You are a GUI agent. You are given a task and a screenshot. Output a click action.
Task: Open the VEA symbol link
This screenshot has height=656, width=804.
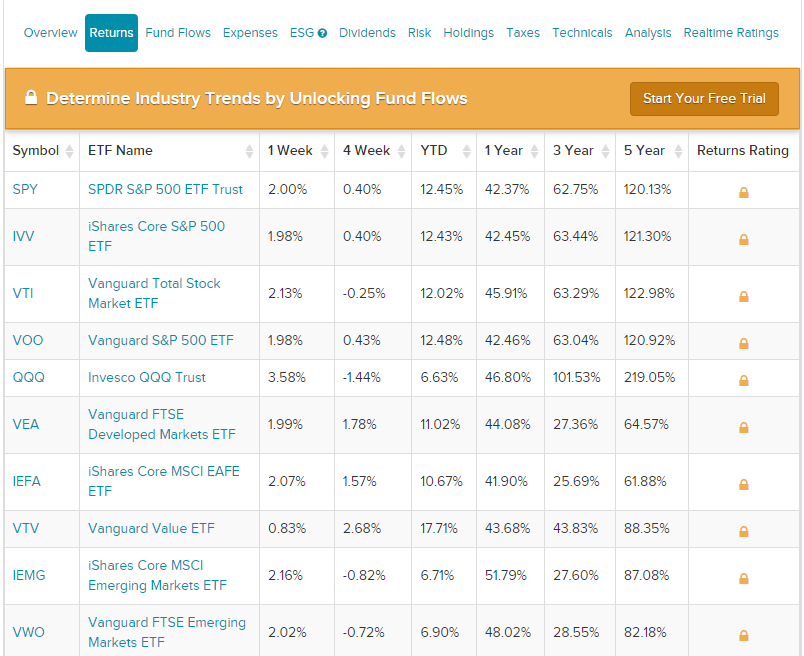(26, 424)
